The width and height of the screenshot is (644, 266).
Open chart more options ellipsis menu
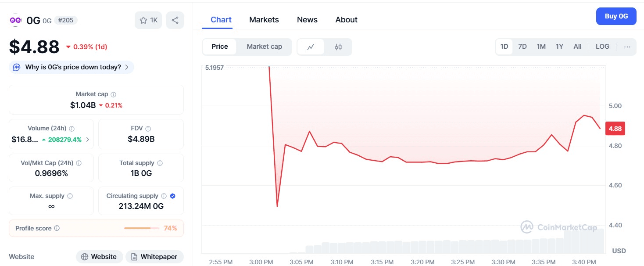click(627, 47)
